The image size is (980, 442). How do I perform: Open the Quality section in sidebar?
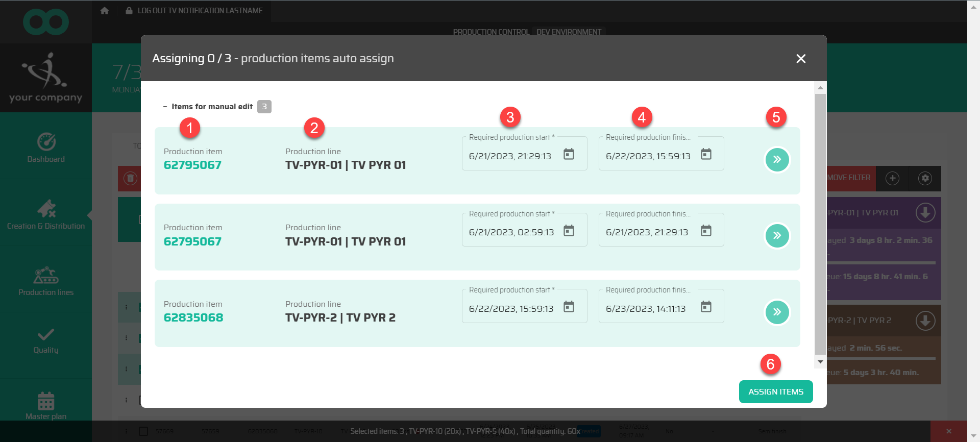tap(46, 341)
